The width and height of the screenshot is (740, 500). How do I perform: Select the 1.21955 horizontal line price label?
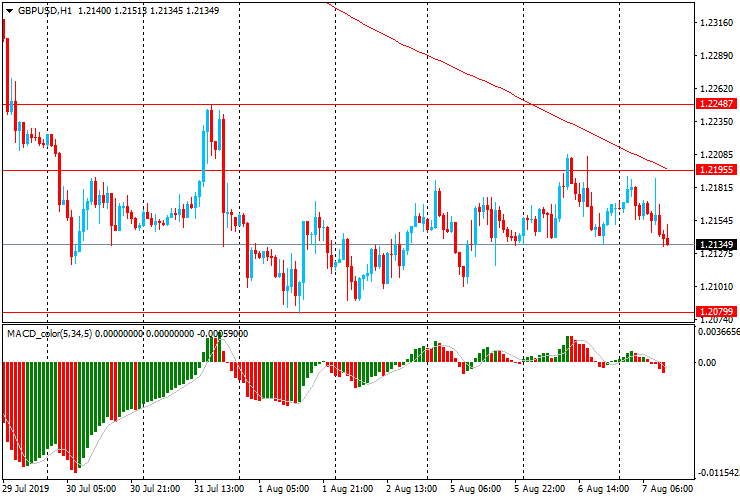pos(716,169)
